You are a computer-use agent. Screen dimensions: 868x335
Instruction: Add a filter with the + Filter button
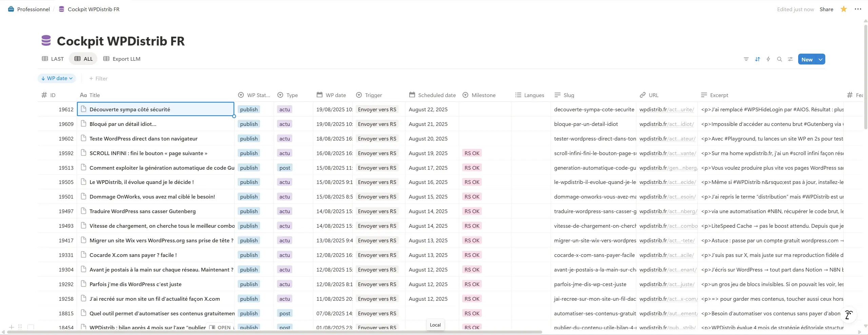pyautogui.click(x=98, y=78)
